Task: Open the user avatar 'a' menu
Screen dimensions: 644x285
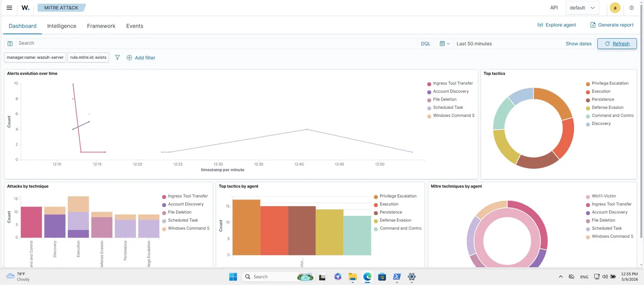Action: (615, 8)
